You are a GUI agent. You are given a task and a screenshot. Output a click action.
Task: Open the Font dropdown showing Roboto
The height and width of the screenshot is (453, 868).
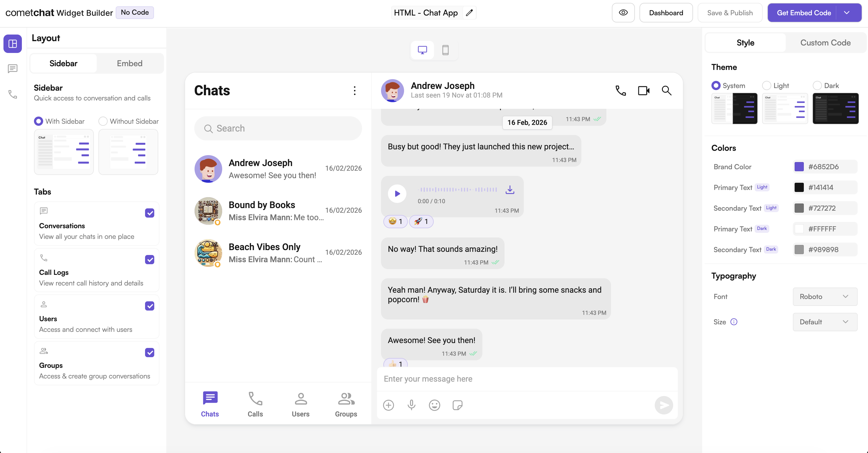(x=825, y=297)
